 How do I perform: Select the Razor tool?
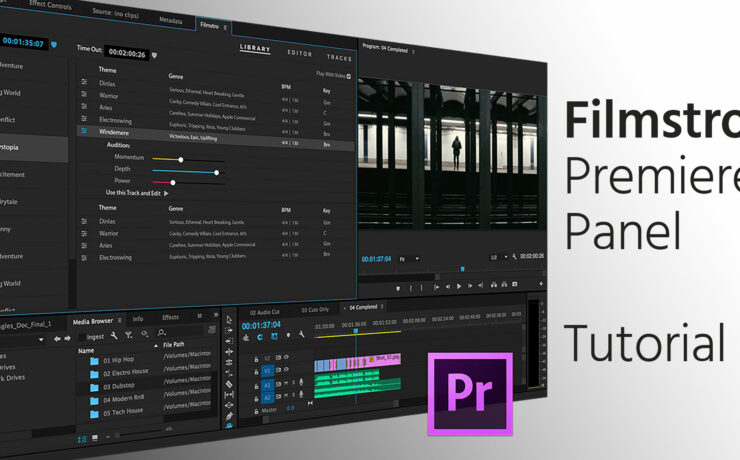click(229, 384)
